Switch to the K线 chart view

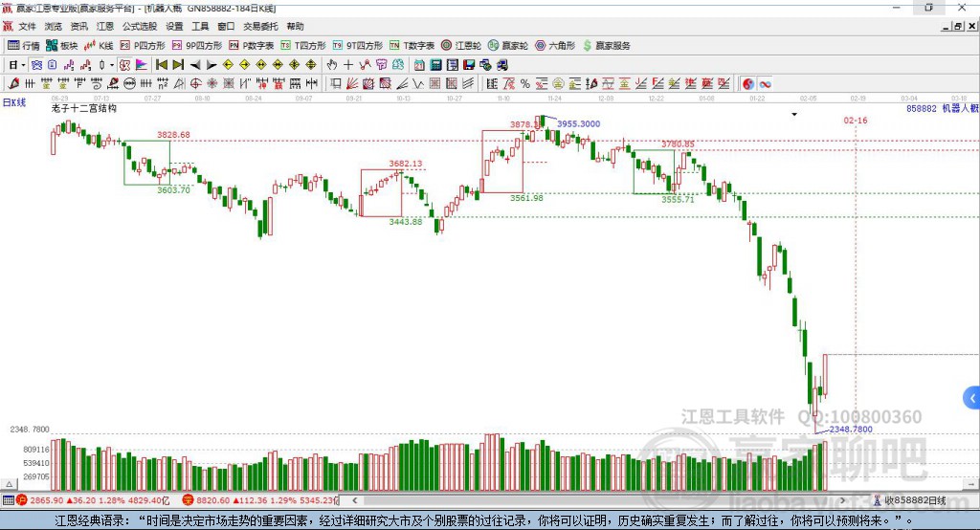[x=99, y=46]
